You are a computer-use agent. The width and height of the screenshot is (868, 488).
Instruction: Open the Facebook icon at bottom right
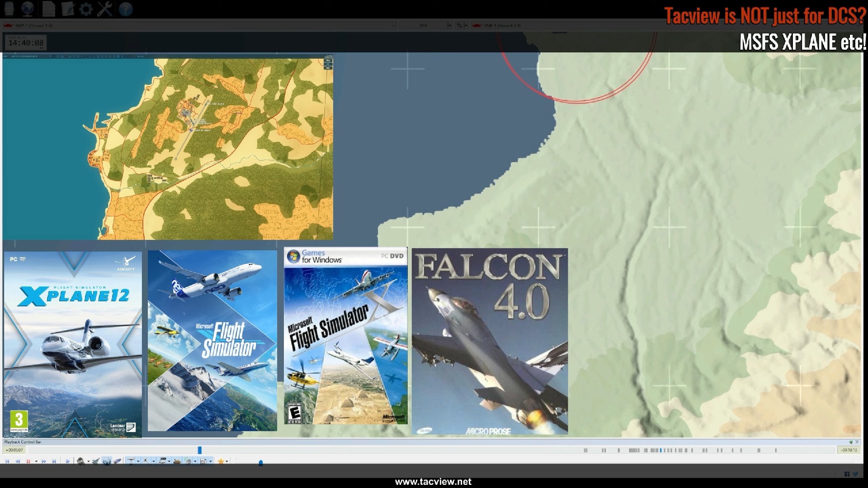[x=847, y=474]
